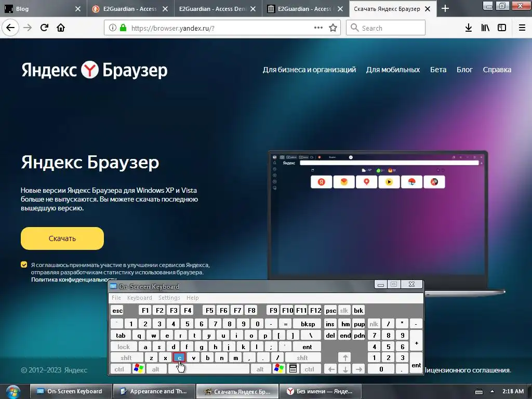
Task: Click the bksp key on-screen
Action: tap(308, 324)
